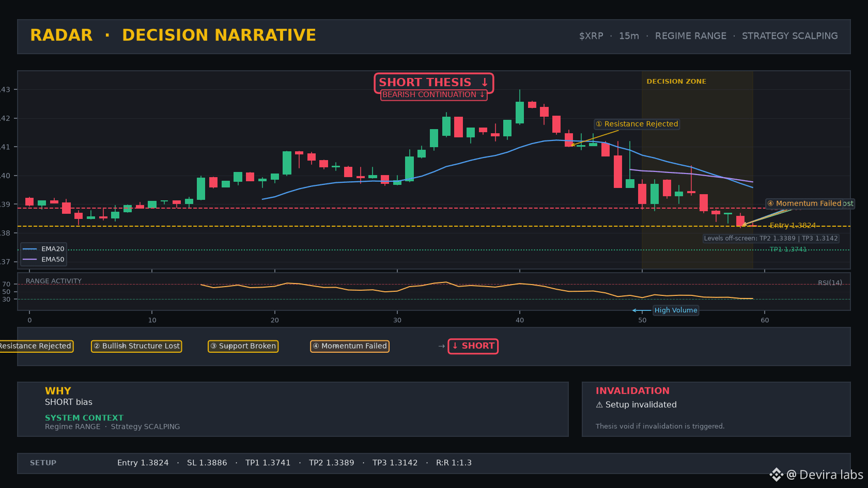Click the SL 1.3886 value in setup bar
The width and height of the screenshot is (868, 488).
coord(207,463)
